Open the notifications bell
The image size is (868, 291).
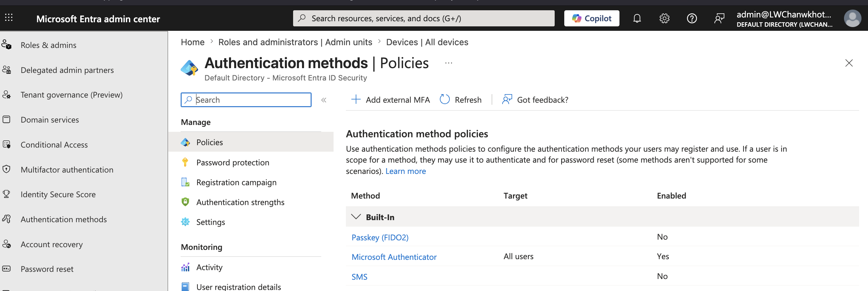pos(637,18)
